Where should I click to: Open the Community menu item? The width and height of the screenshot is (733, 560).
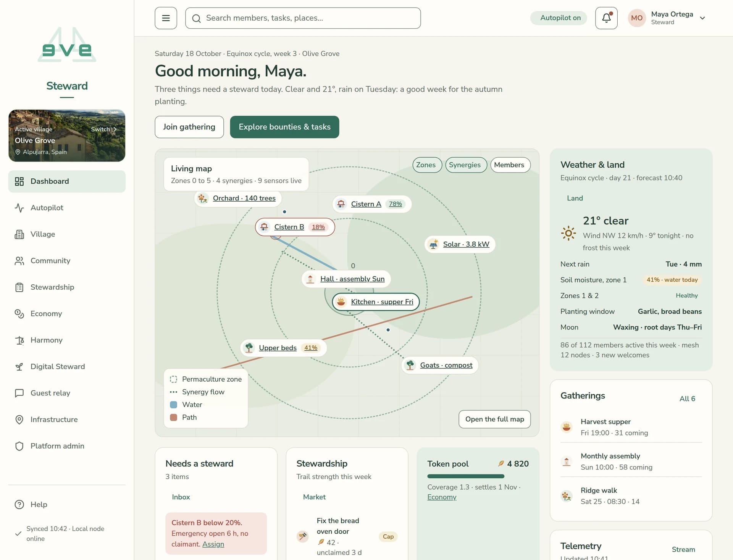tap(67, 261)
